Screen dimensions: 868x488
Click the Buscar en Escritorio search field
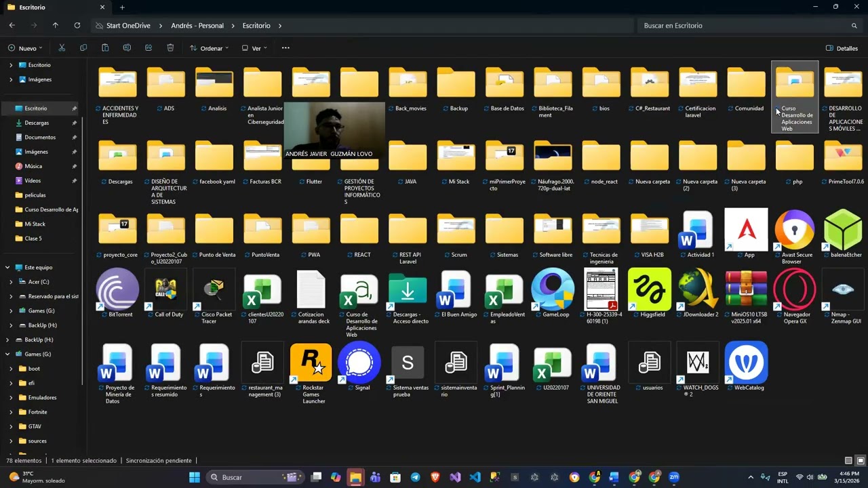point(750,26)
